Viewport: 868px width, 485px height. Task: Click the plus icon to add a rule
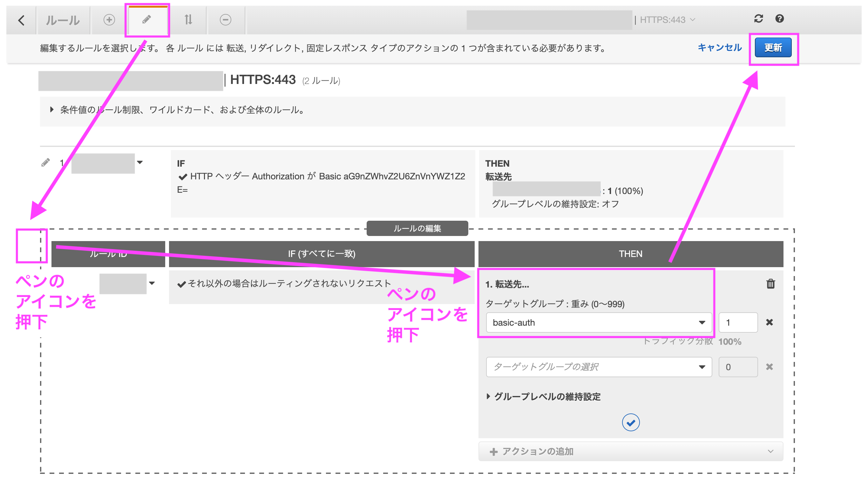(x=109, y=20)
